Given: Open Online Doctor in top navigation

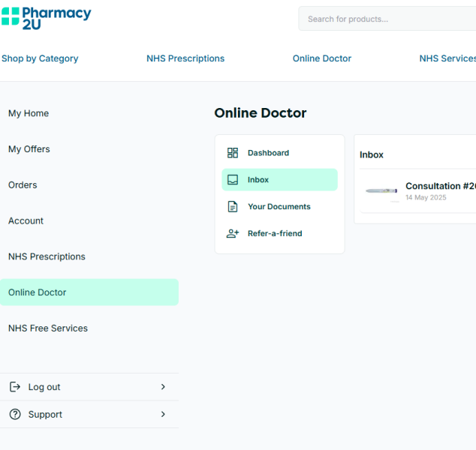Looking at the screenshot, I should [x=322, y=58].
